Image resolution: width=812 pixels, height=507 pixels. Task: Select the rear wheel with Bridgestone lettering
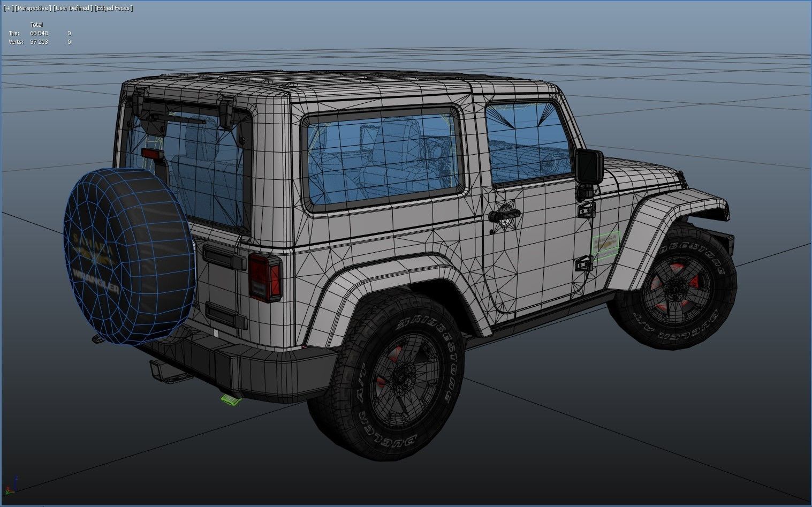[x=386, y=376]
